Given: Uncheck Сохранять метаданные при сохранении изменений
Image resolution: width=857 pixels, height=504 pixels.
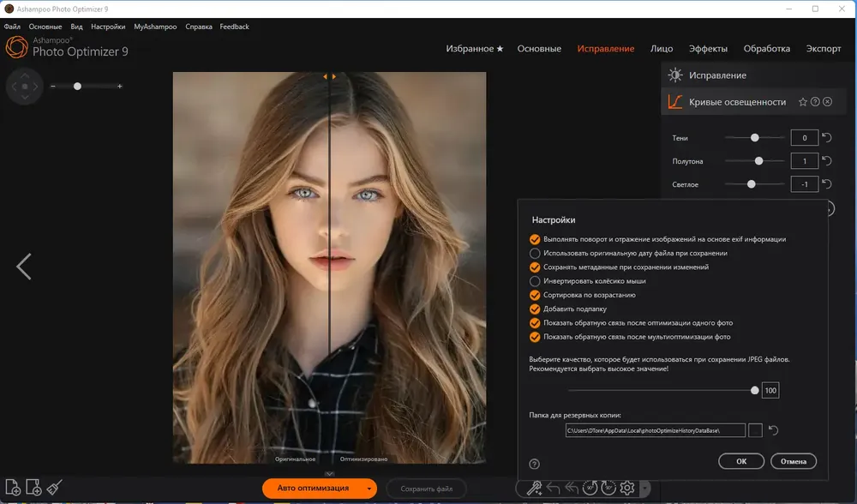Looking at the screenshot, I should coord(535,267).
